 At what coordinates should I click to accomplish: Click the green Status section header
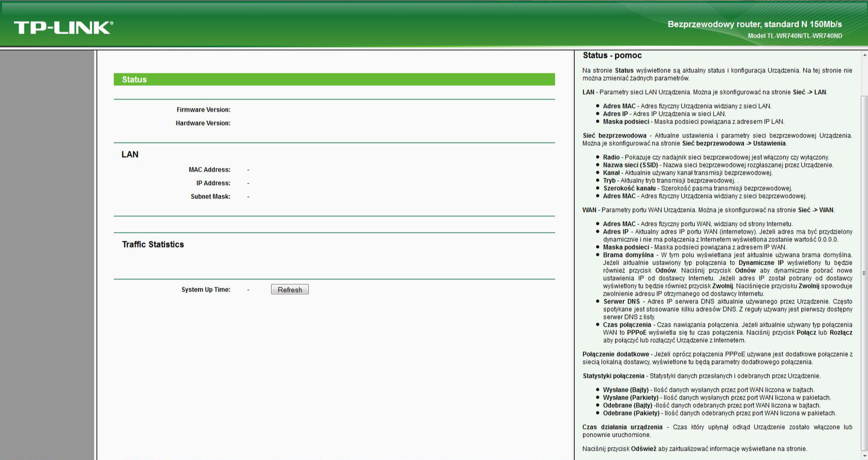click(334, 80)
